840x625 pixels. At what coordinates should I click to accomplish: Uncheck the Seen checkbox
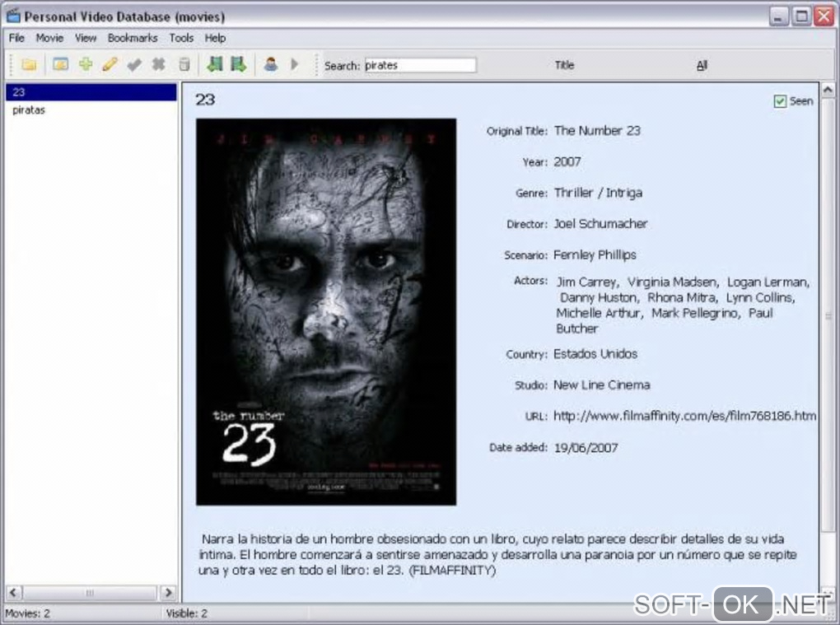(x=780, y=101)
